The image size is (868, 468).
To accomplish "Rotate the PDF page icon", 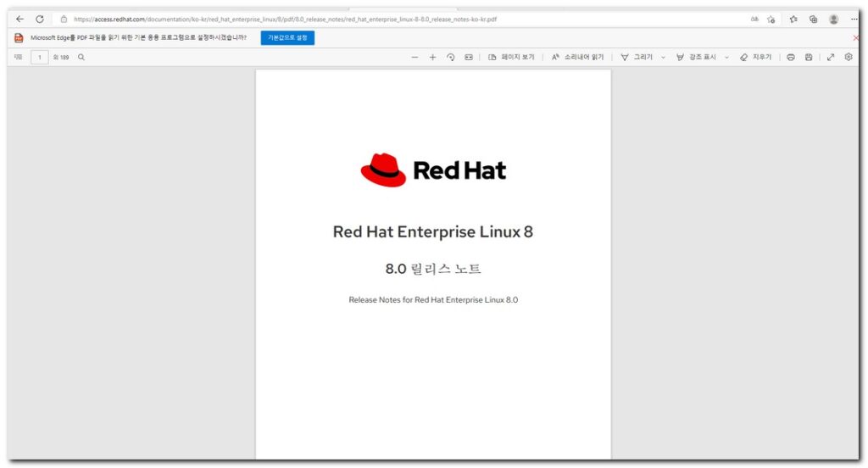I will [x=451, y=57].
